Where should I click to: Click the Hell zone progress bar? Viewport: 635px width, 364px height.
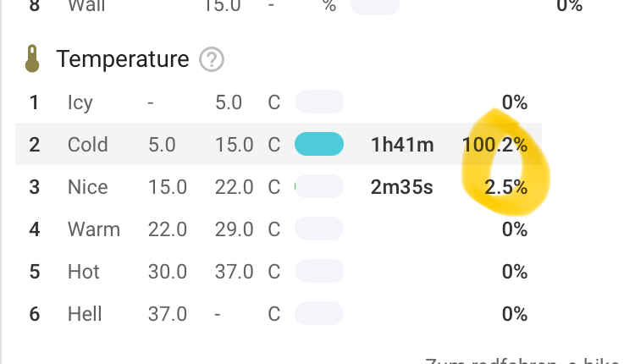318,314
